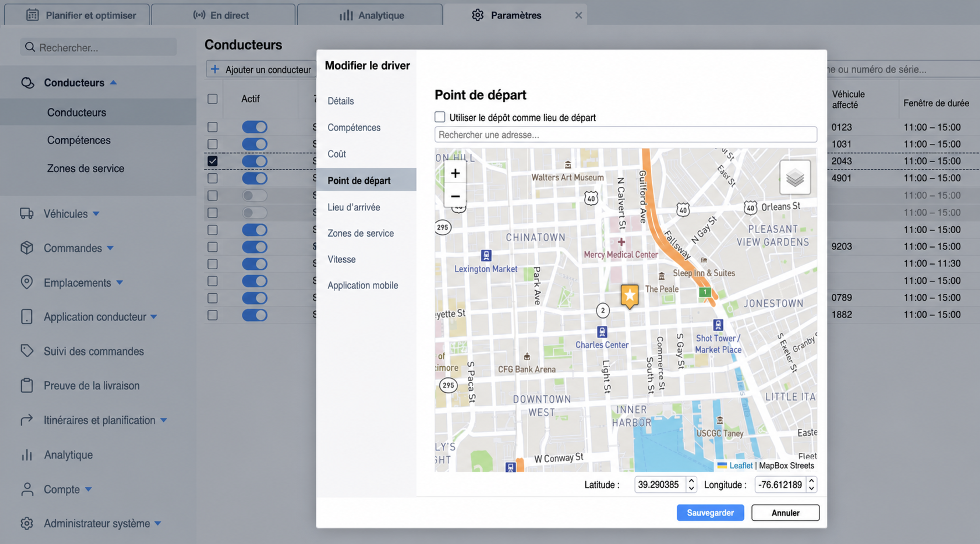980x544 pixels.
Task: Open the Leaflet attribution link
Action: click(741, 466)
